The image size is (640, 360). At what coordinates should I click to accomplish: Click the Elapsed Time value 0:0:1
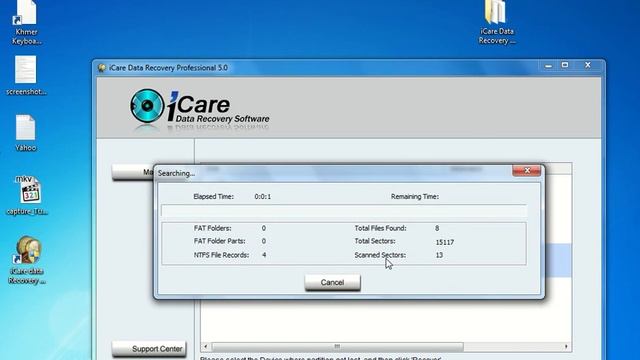(262, 197)
